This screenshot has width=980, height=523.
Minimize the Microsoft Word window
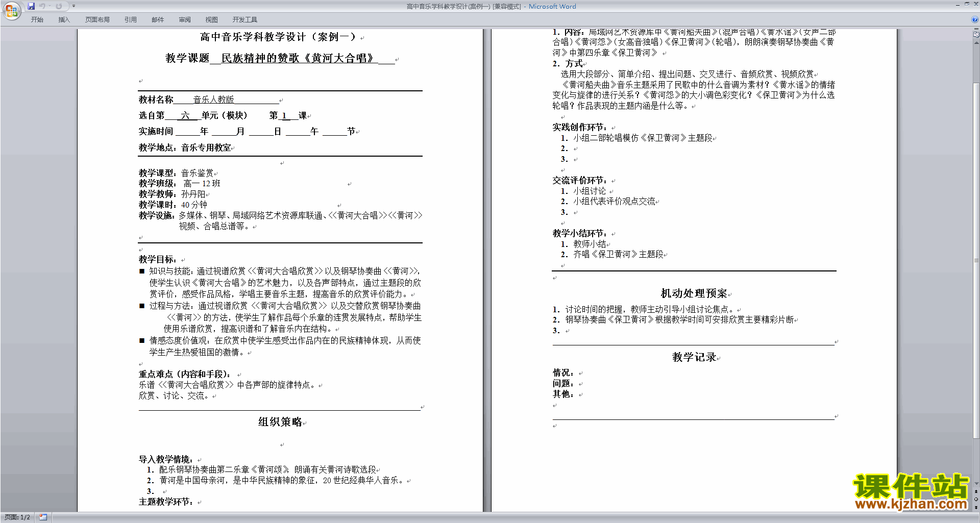point(958,5)
